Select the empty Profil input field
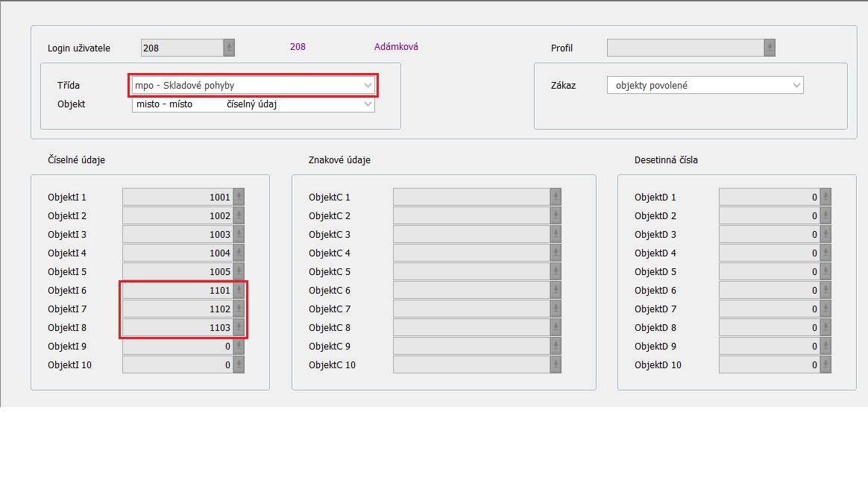Viewport: 868px width, 483px height. coord(685,48)
